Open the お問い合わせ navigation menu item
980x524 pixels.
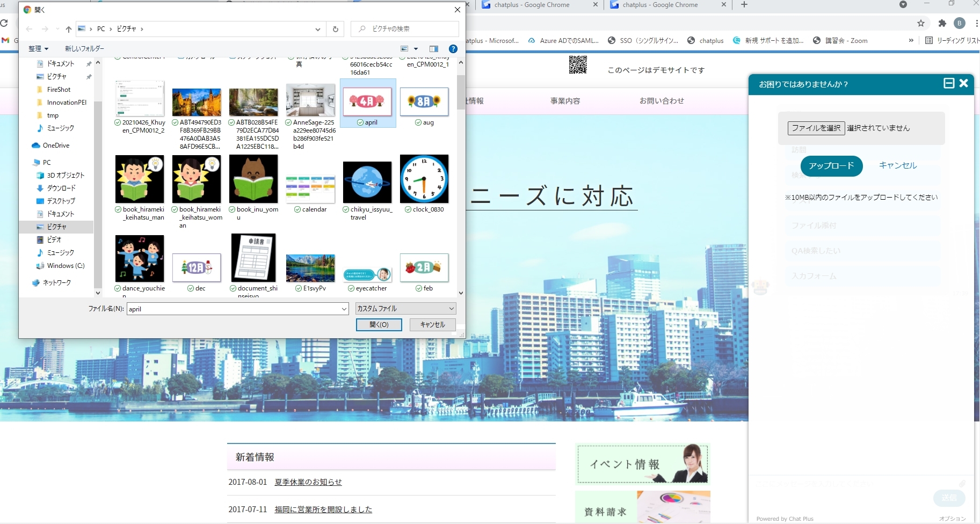click(662, 101)
